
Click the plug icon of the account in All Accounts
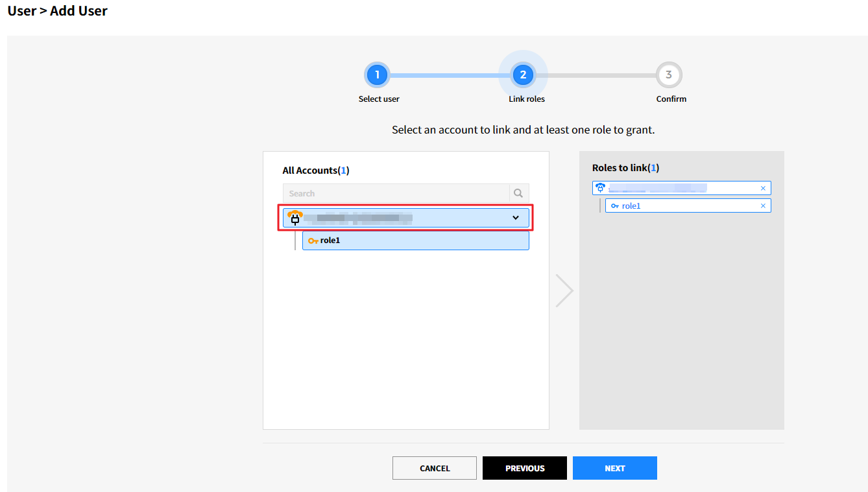point(295,218)
